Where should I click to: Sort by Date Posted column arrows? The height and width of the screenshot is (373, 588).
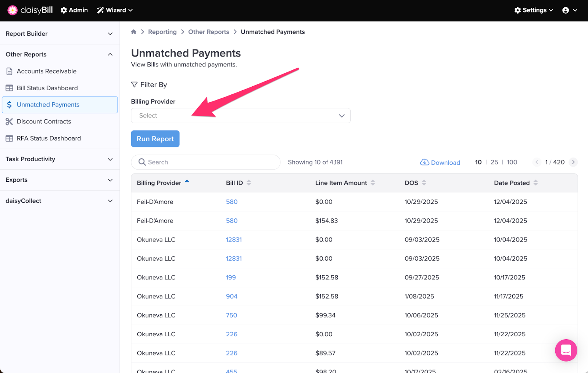click(535, 183)
